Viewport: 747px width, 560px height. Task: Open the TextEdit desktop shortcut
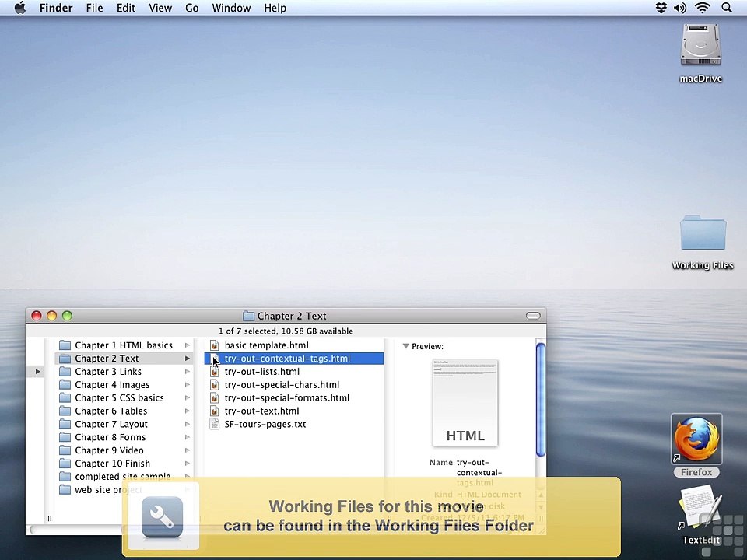700,509
